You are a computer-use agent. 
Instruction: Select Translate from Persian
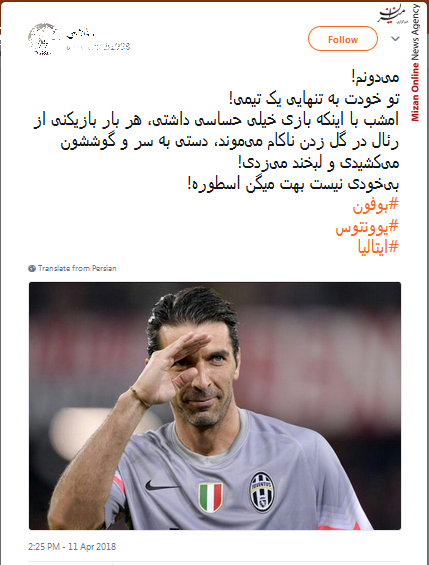click(77, 268)
